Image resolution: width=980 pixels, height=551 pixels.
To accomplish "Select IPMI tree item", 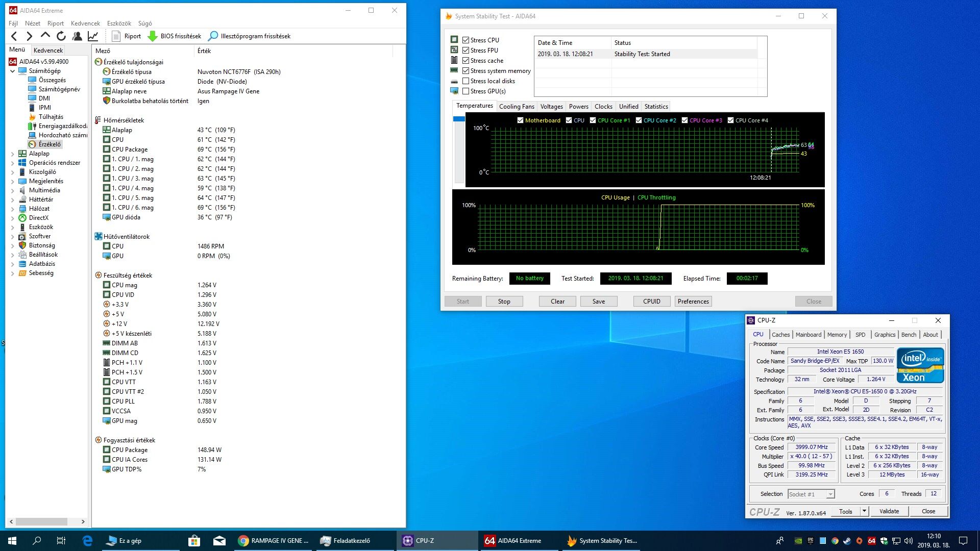I will (45, 108).
